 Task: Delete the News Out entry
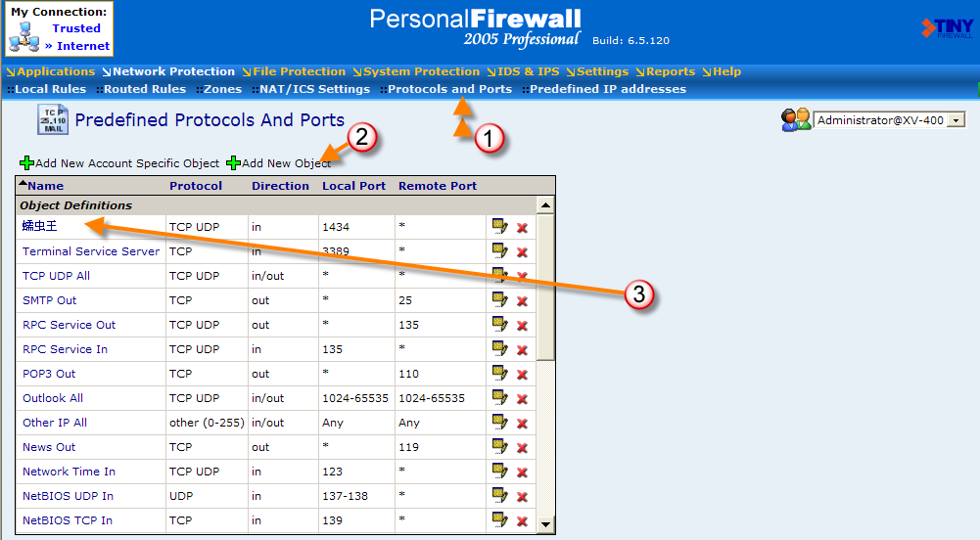(522, 448)
